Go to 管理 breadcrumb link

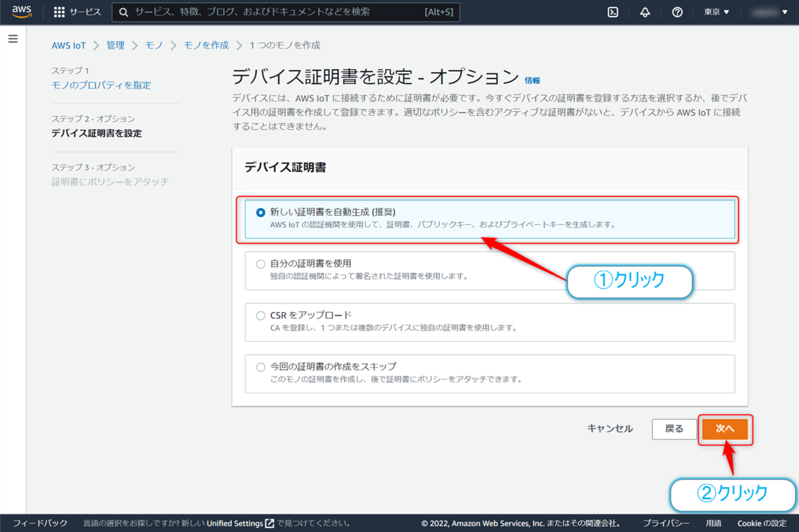coord(115,45)
